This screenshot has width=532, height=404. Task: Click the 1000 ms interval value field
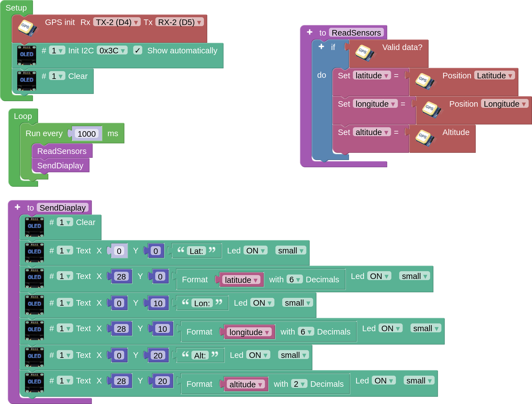tap(86, 134)
